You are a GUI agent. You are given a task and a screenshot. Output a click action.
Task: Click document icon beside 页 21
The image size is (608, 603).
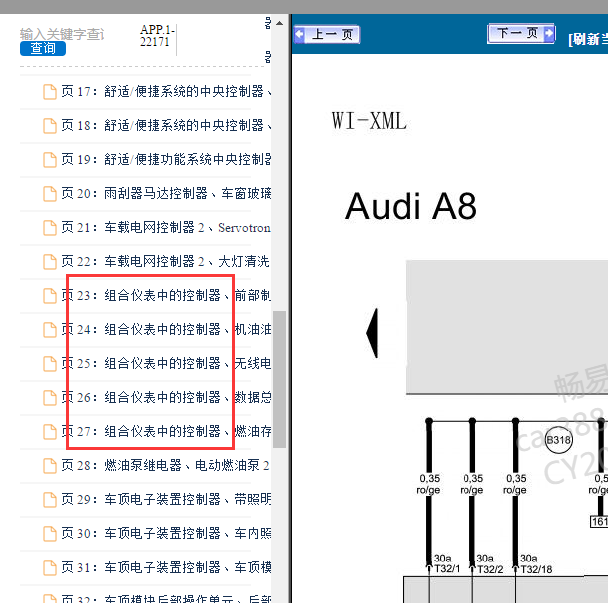(50, 228)
